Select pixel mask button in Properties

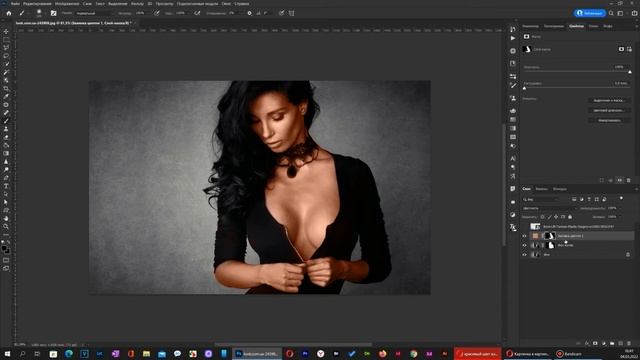(621, 49)
